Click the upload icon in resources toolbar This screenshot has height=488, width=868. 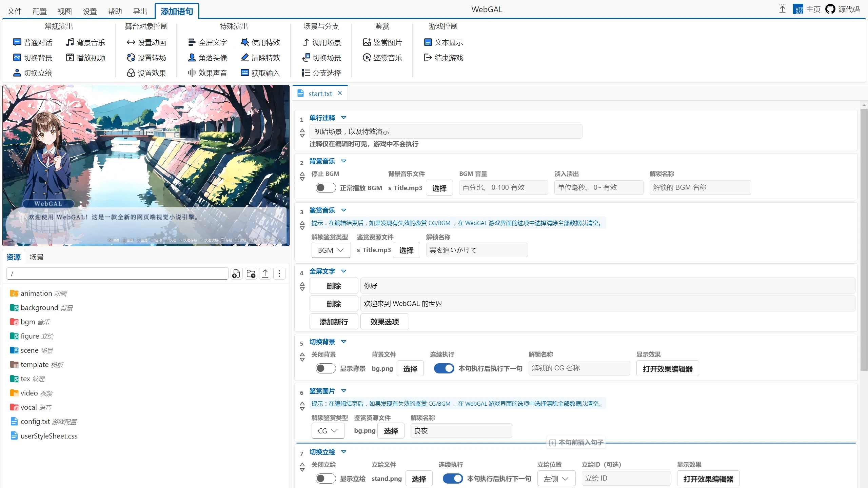point(265,273)
